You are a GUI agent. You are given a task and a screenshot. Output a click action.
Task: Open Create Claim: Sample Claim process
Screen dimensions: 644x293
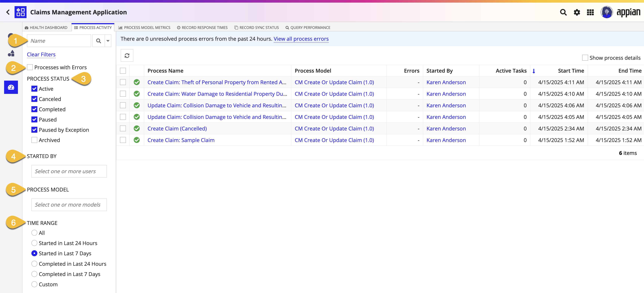click(181, 140)
